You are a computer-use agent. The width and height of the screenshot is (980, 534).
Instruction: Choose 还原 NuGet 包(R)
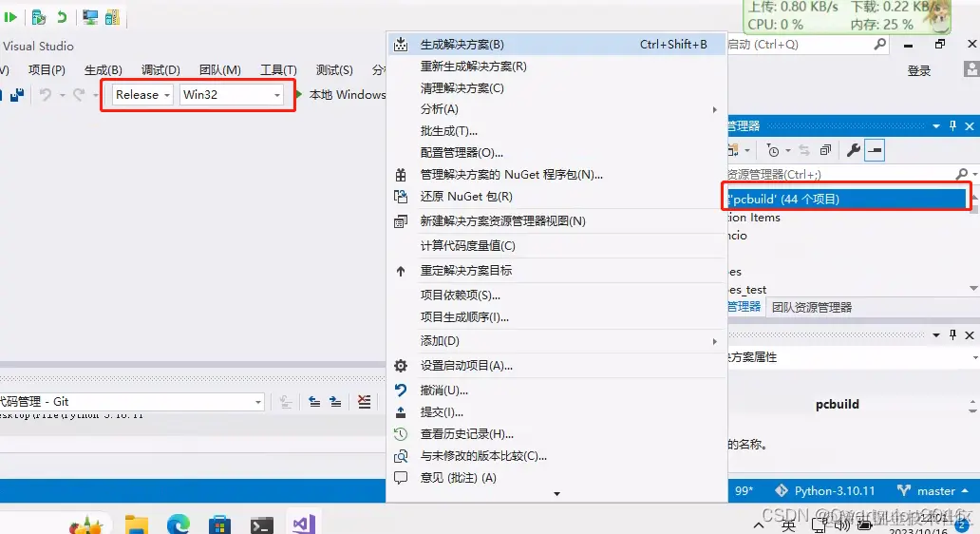556,197
